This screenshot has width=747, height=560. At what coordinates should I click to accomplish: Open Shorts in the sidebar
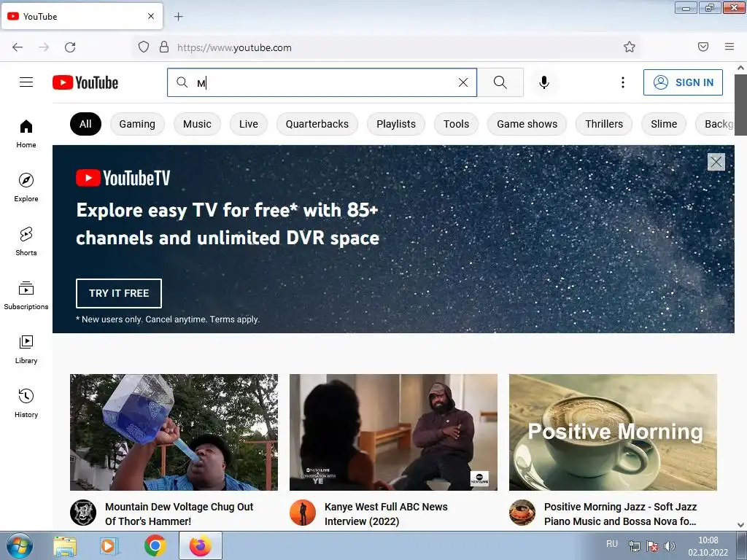pos(26,241)
